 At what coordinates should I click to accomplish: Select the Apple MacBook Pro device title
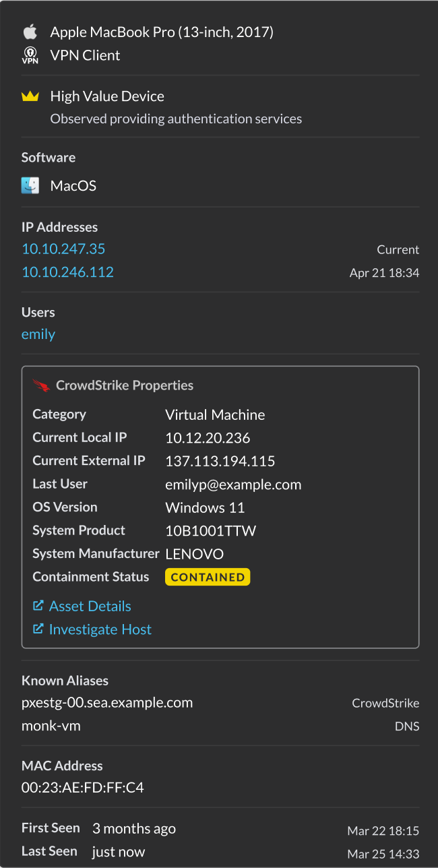[x=162, y=32]
